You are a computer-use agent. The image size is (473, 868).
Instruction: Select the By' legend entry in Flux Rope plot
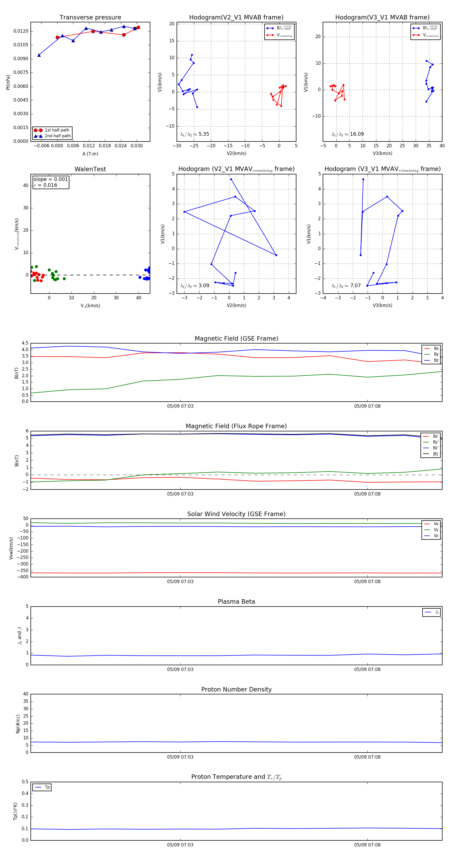click(x=431, y=442)
